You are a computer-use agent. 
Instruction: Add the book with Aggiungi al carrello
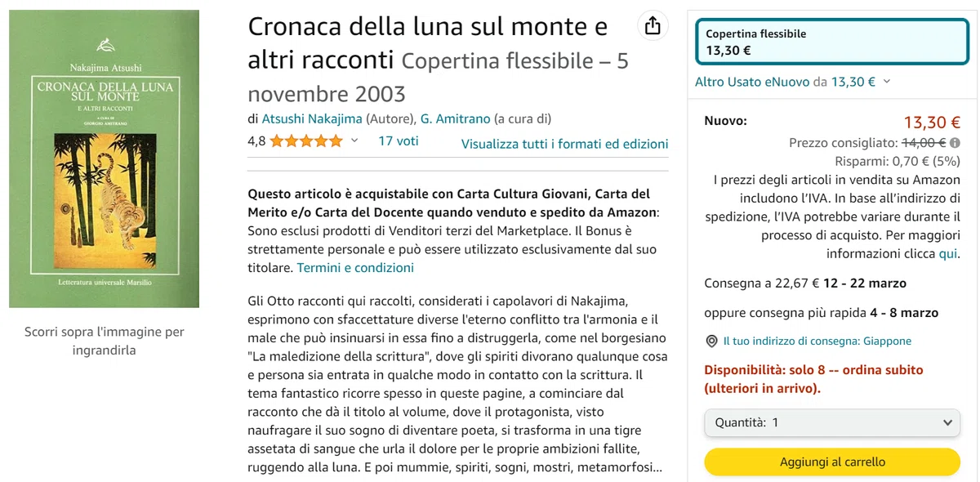click(832, 462)
